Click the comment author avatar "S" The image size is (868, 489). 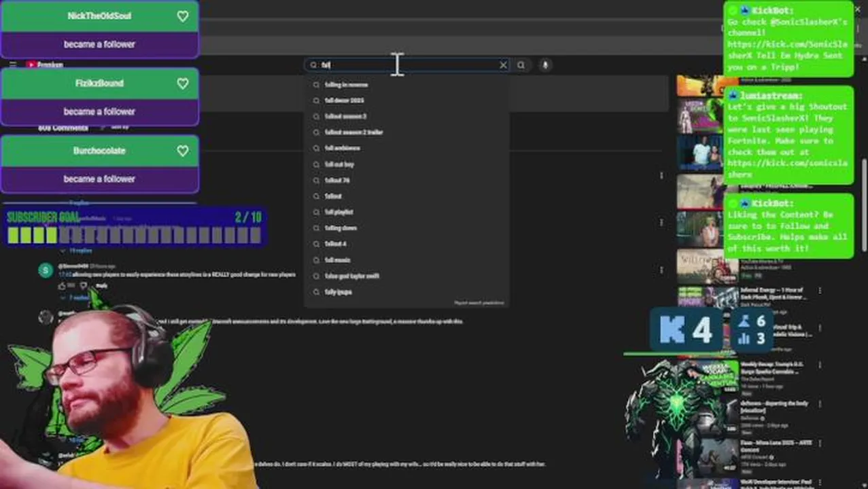[x=46, y=270]
